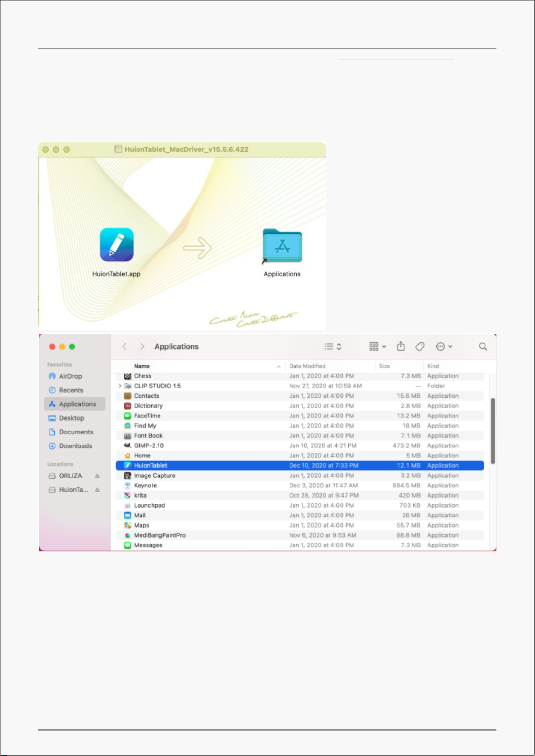Click the Maps app icon in list
The width and height of the screenshot is (535, 756).
[127, 525]
